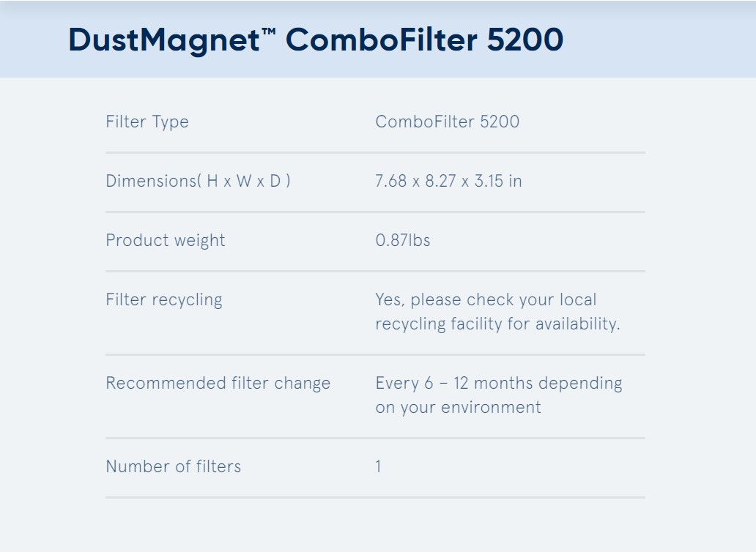Click the 5200 number in the header title

point(525,40)
